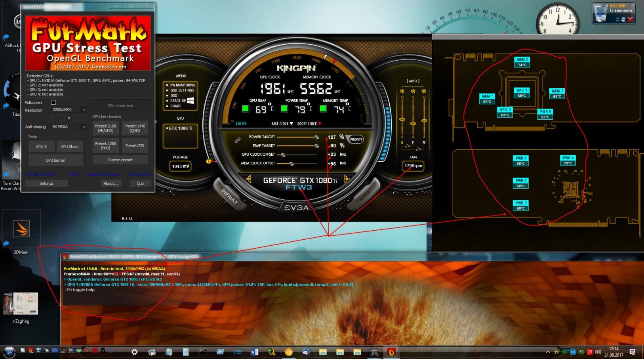Open HW Monitoring from the Precision menu
The height and width of the screenshot is (359, 644).
[x=182, y=85]
